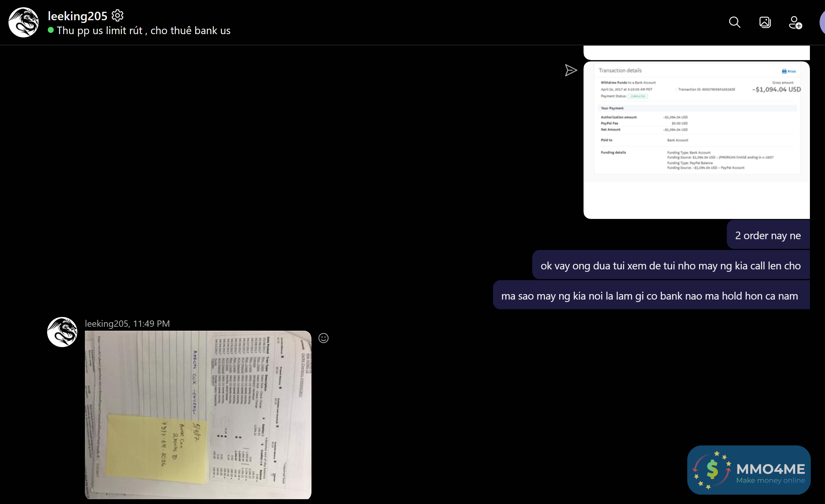825x504 pixels.
Task: Click the MMO4ME Make money online logo
Action: pos(749,470)
